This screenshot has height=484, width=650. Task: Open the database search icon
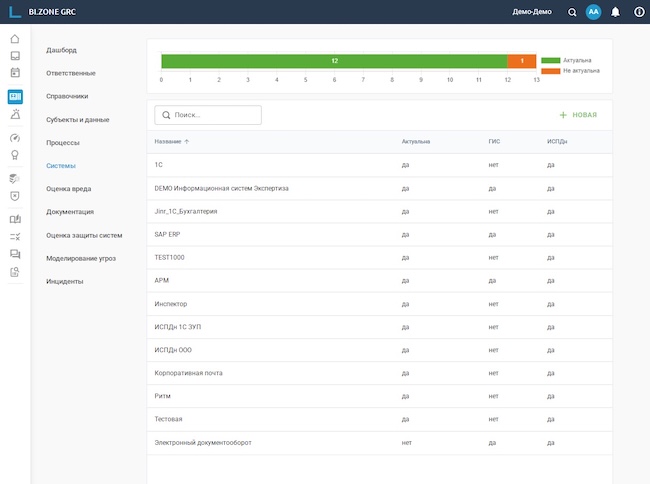pos(15,179)
